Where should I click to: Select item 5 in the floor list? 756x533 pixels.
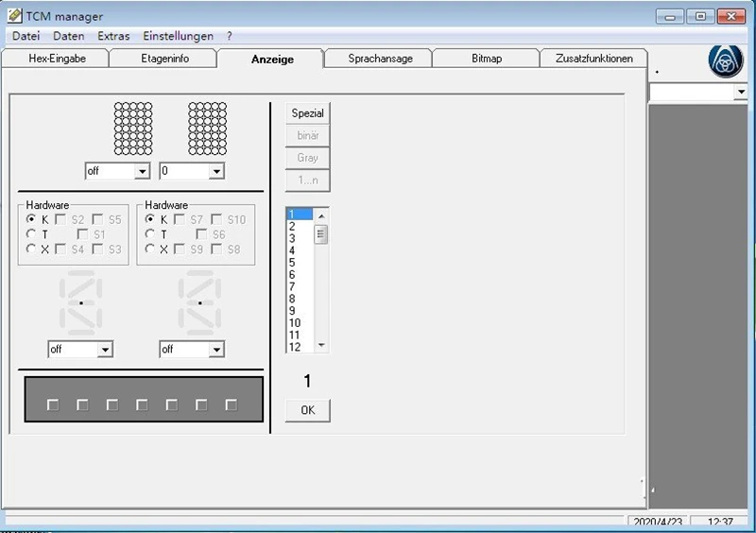pos(300,263)
